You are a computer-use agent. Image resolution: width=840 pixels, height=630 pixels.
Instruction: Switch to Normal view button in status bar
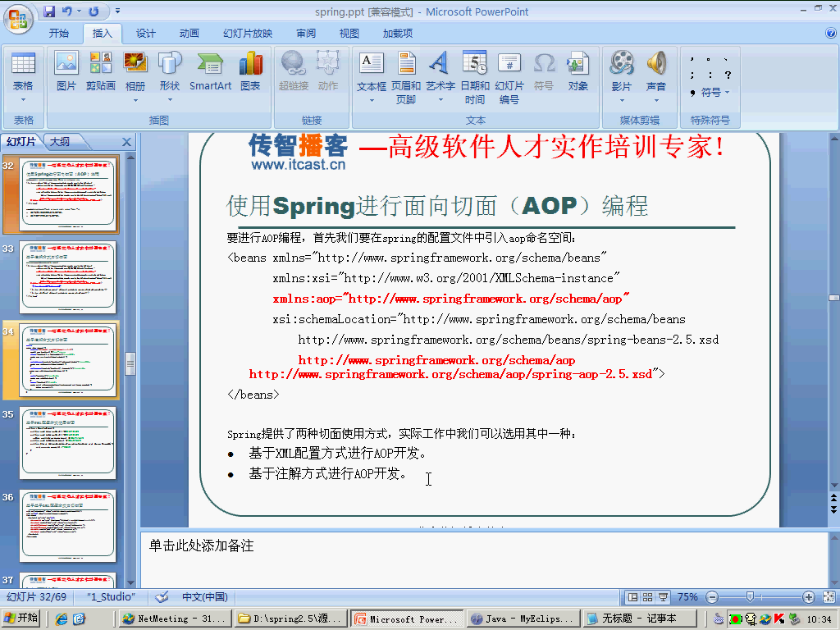[632, 597]
